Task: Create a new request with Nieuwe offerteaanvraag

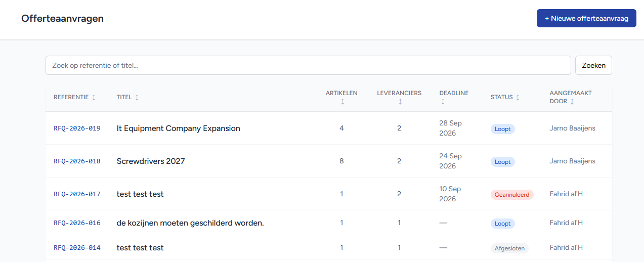Action: (x=586, y=18)
